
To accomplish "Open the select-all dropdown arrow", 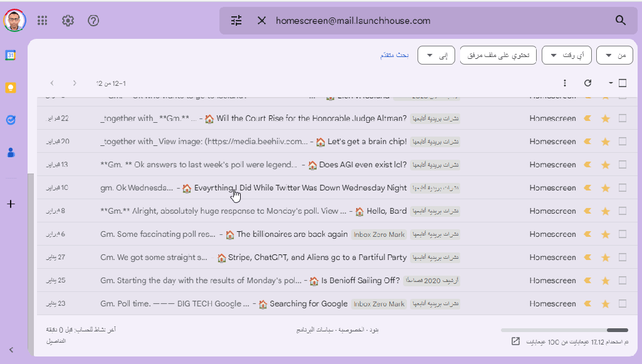I will [x=610, y=82].
